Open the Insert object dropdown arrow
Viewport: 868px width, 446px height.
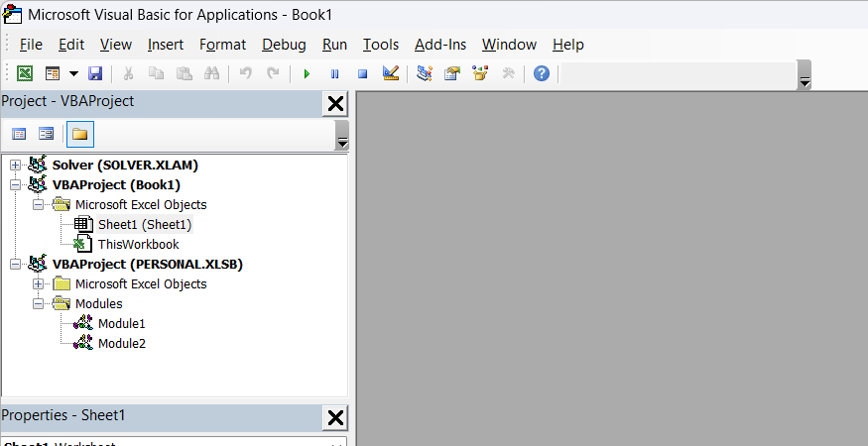[73, 73]
